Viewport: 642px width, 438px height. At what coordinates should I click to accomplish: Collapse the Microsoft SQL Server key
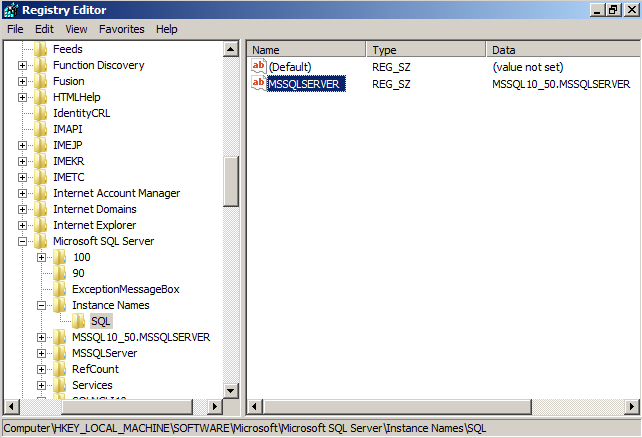23,242
